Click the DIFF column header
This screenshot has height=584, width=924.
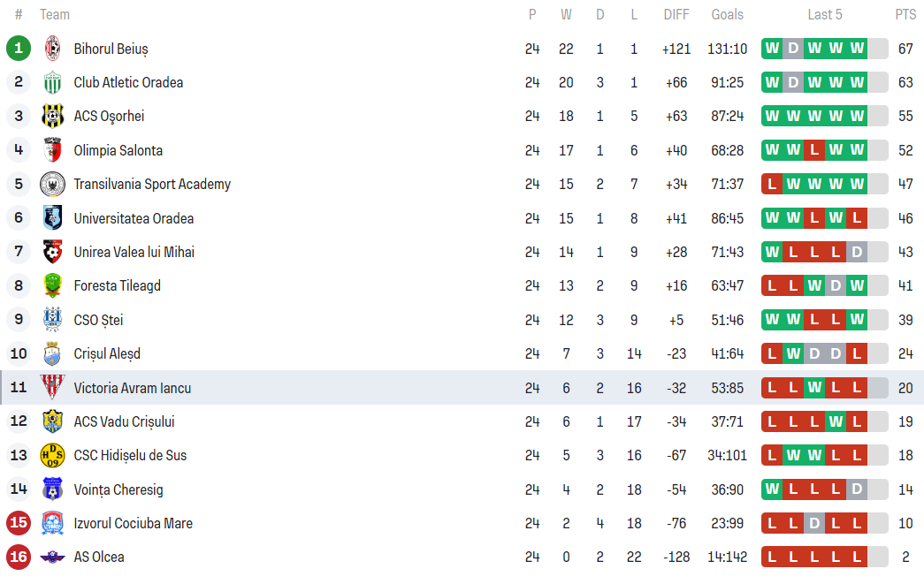(676, 14)
